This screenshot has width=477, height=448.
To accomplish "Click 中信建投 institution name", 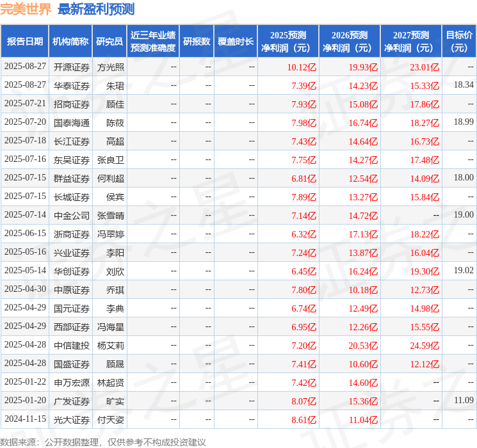I will click(x=72, y=346).
